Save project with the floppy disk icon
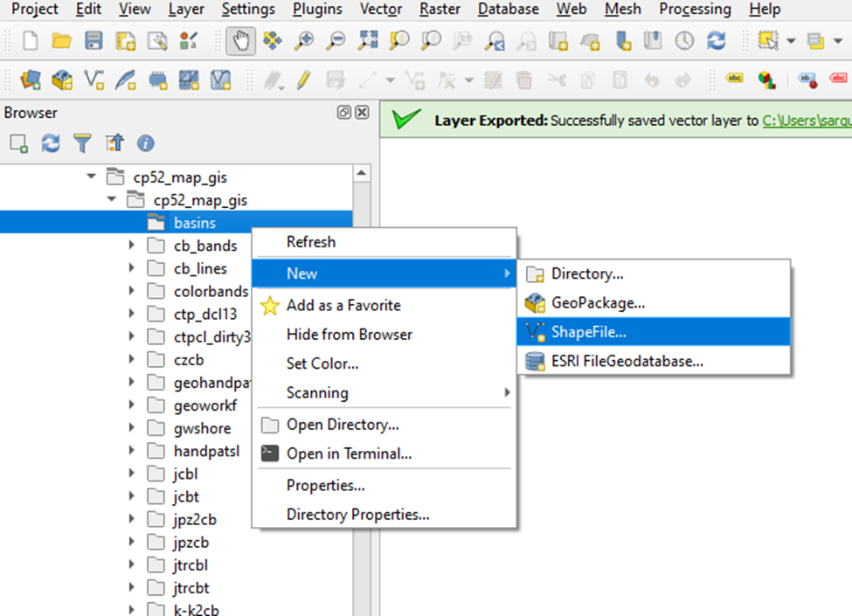The width and height of the screenshot is (852, 616). [94, 41]
